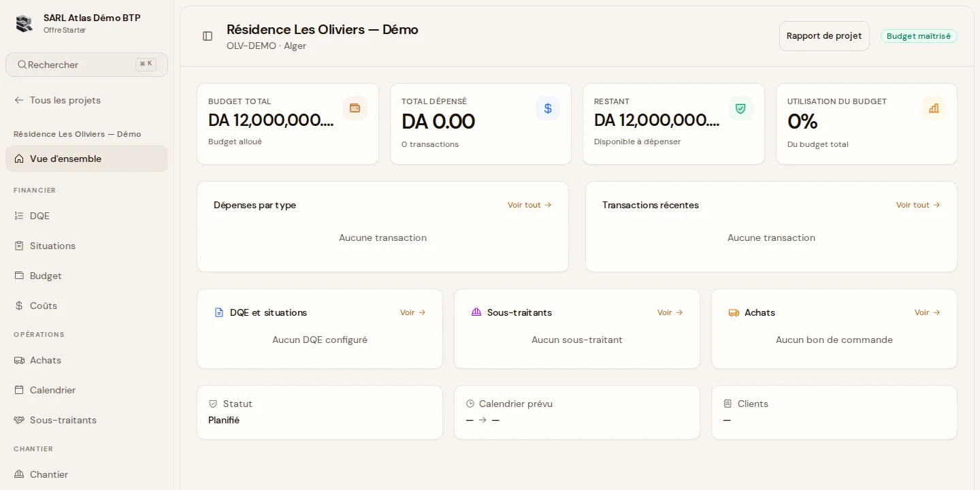Click the 0 transactions text
The width and height of the screenshot is (980, 490).
click(430, 144)
